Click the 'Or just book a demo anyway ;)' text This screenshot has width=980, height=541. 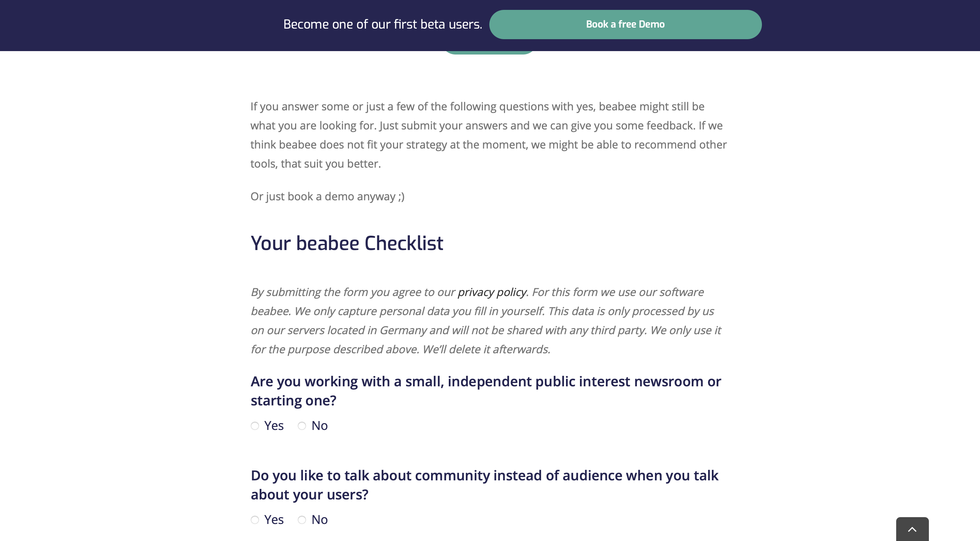click(x=327, y=196)
